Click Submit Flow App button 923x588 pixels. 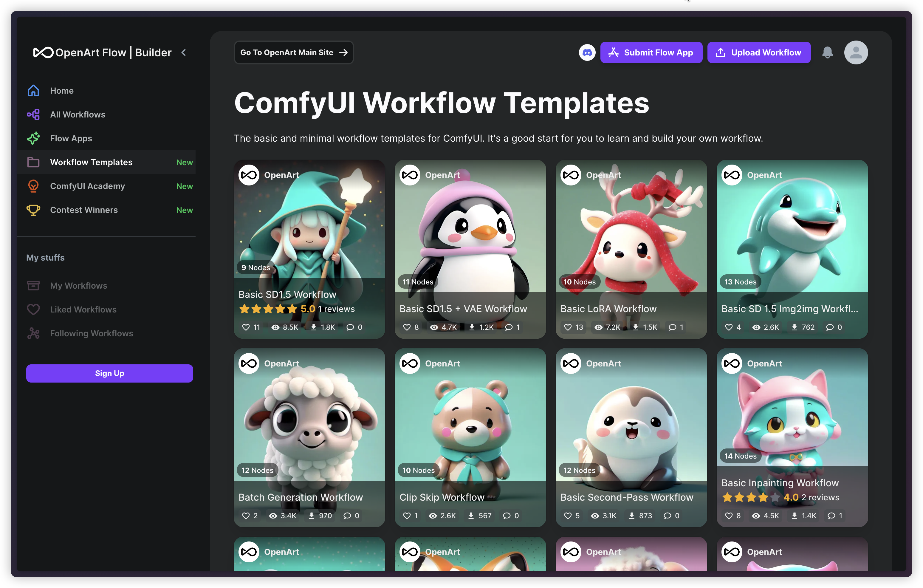point(651,52)
